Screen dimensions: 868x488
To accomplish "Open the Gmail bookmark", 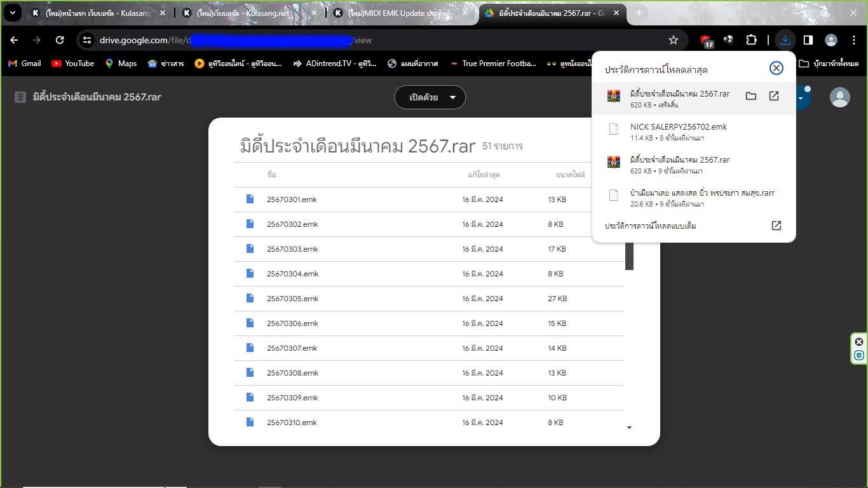I will coord(24,64).
